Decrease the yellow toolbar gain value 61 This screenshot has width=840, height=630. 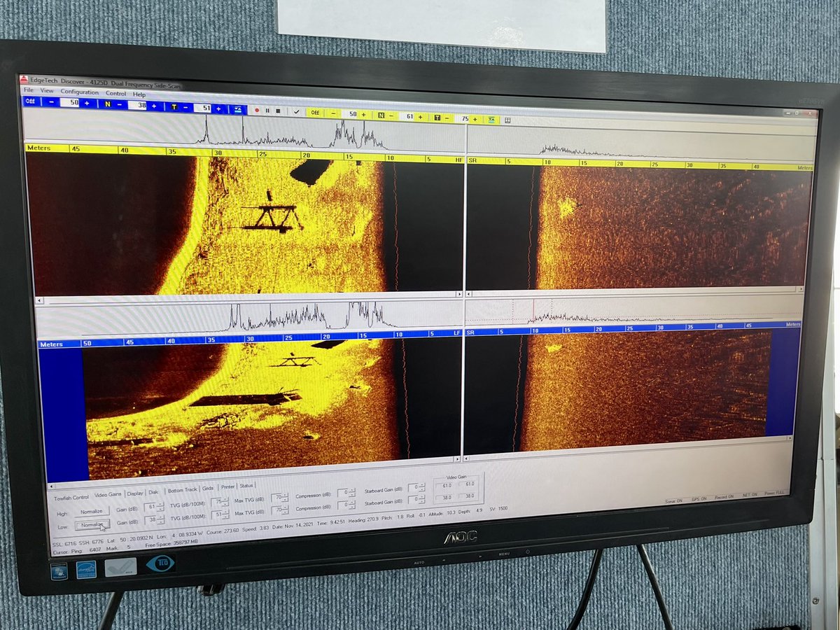pos(391,115)
